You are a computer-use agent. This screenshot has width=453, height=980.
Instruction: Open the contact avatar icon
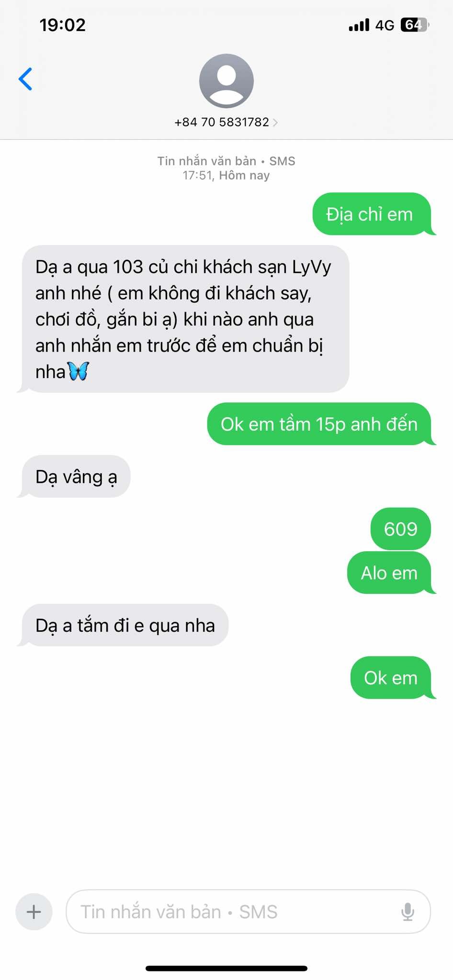(x=226, y=81)
